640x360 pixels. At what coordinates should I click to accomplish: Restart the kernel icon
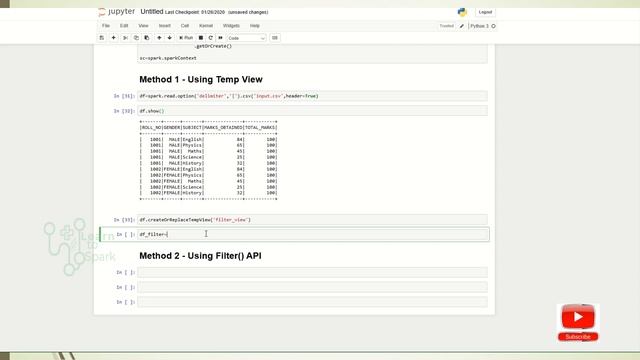(x=211, y=38)
